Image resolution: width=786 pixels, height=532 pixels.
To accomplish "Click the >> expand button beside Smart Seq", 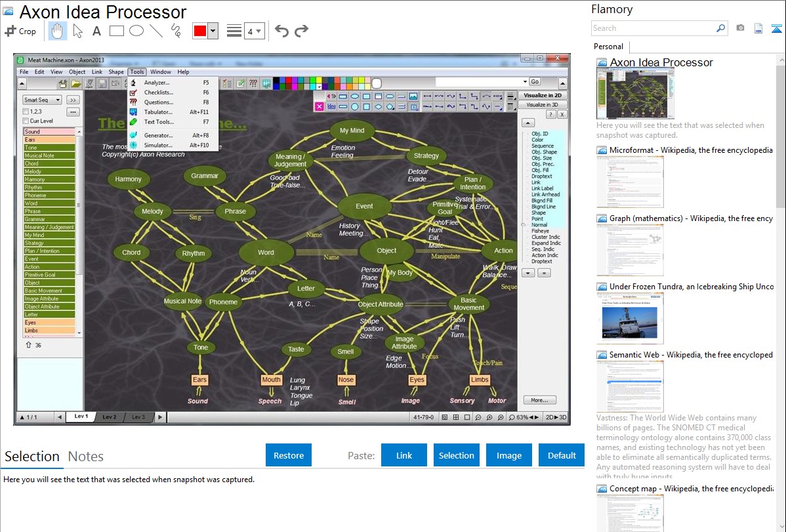I will coord(73,100).
